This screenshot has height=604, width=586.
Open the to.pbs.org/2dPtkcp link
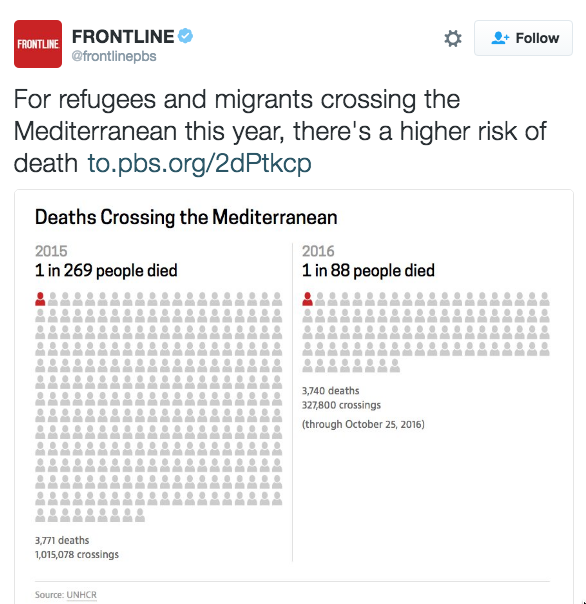tap(199, 163)
